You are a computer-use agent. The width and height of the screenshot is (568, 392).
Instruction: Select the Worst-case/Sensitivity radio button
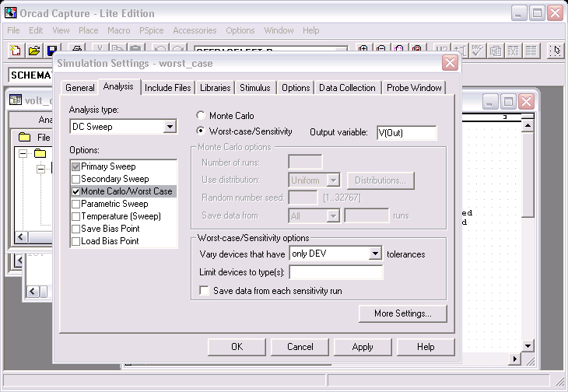(200, 131)
